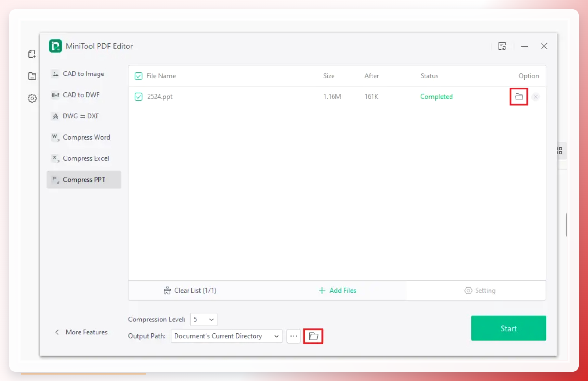This screenshot has width=588, height=381.
Task: Click the Completed status text
Action: pyautogui.click(x=436, y=97)
